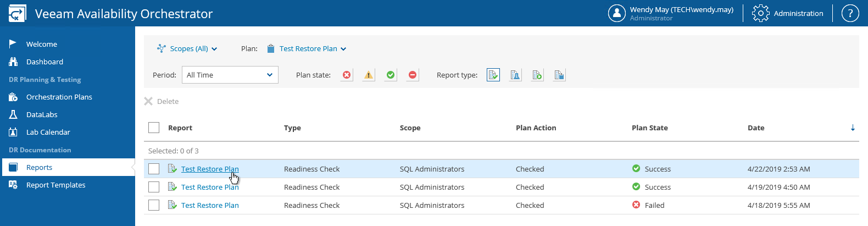This screenshot has height=226, width=868.
Task: Open Administration via the gear icon
Action: (x=761, y=13)
